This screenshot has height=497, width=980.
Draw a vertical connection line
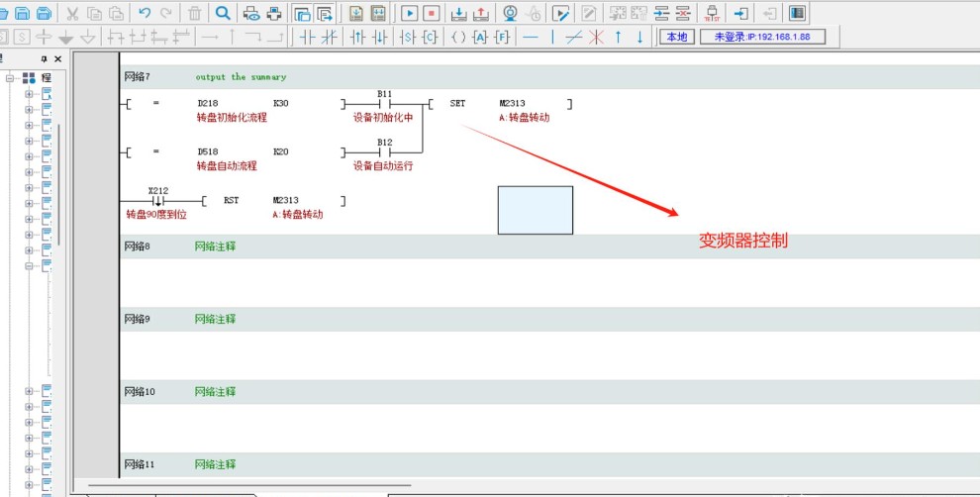coord(552,37)
